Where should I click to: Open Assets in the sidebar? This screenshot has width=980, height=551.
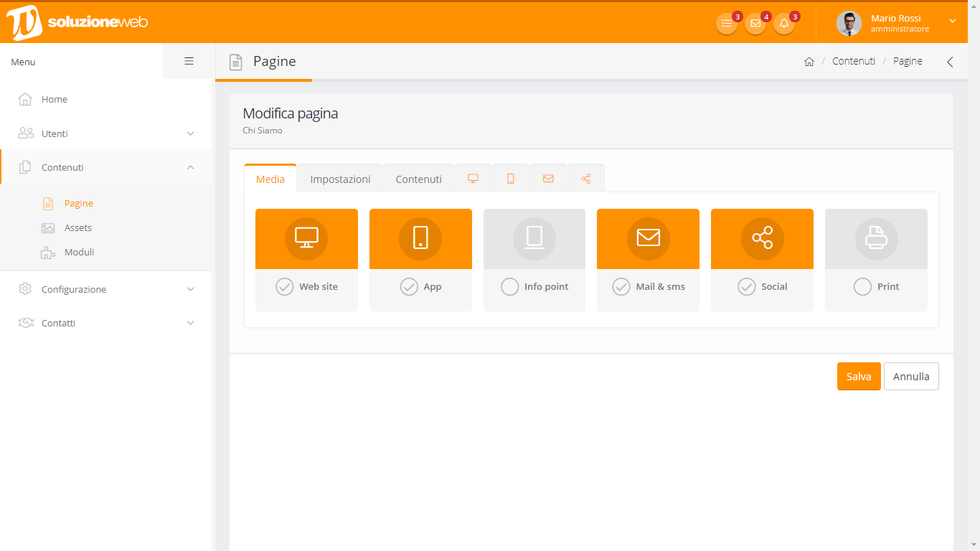tap(78, 227)
